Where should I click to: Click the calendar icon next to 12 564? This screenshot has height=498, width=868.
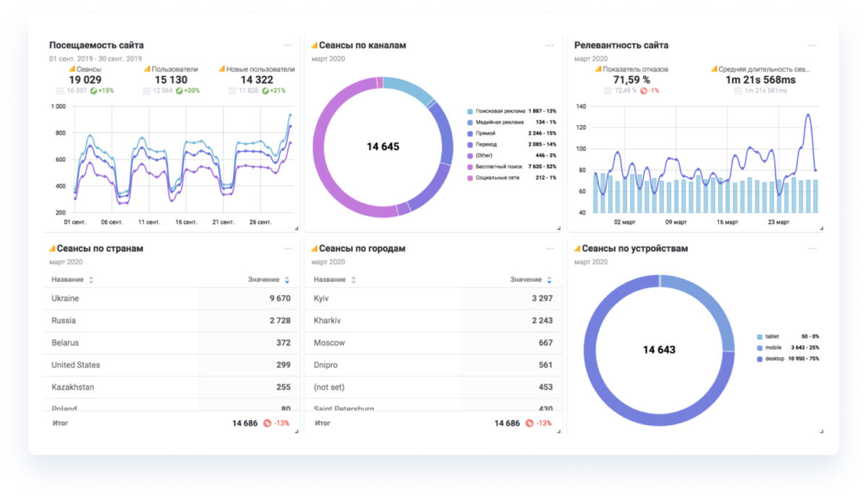147,91
